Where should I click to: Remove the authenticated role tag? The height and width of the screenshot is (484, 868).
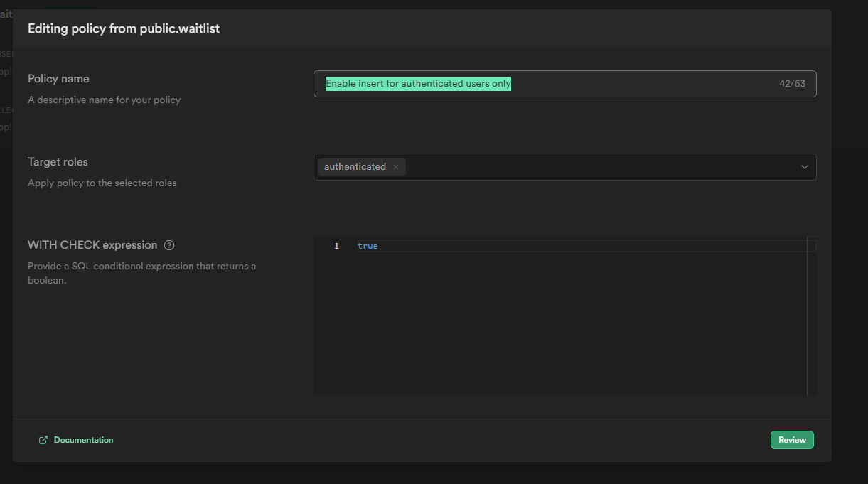[x=396, y=167]
